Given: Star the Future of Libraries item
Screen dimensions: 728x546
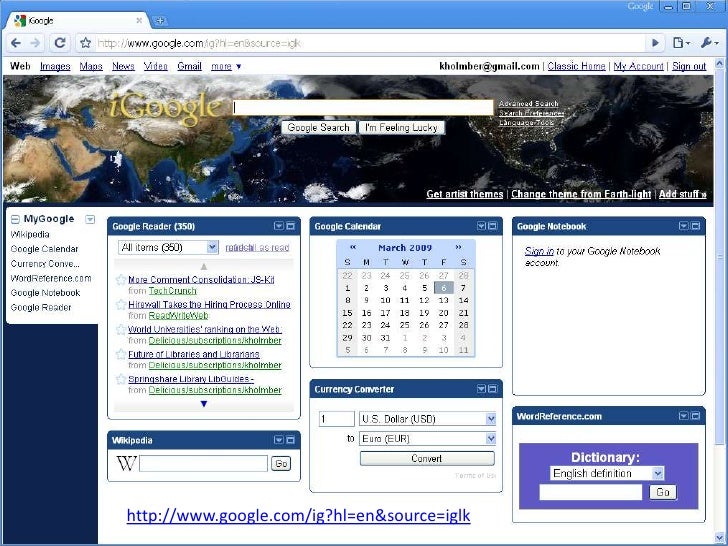Looking at the screenshot, I should click(121, 354).
